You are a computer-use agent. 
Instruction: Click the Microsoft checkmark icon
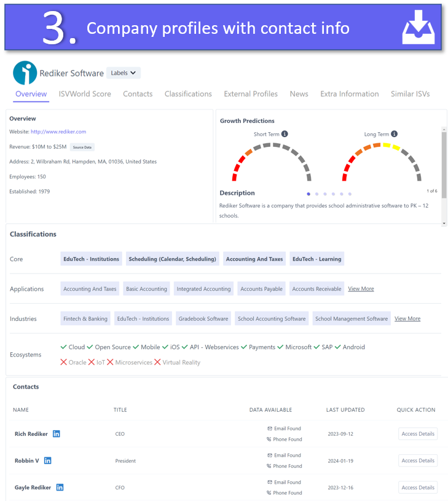coord(280,347)
